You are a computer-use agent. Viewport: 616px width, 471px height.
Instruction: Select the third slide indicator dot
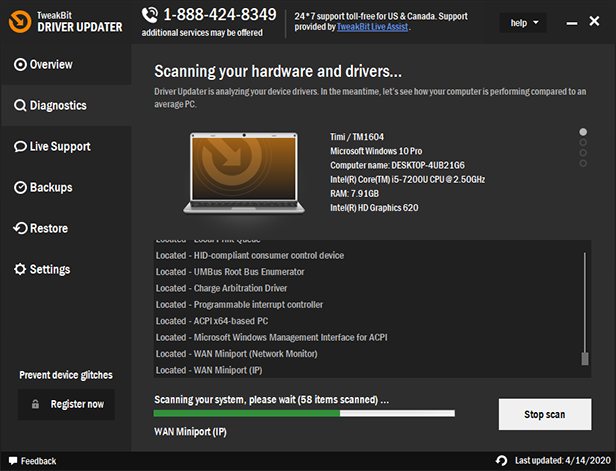pos(583,152)
